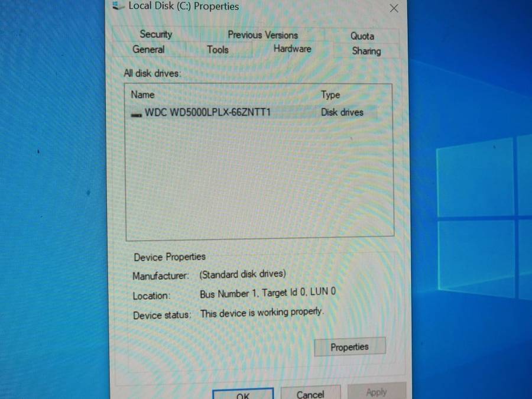The height and width of the screenshot is (399, 532).
Task: Cancel the properties dialog
Action: click(x=310, y=394)
